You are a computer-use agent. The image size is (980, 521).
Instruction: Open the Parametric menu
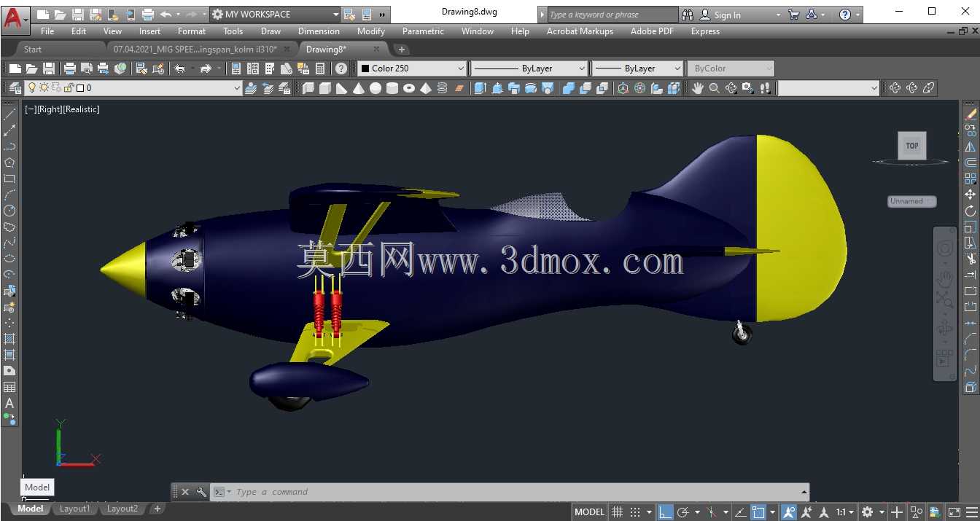coord(423,31)
